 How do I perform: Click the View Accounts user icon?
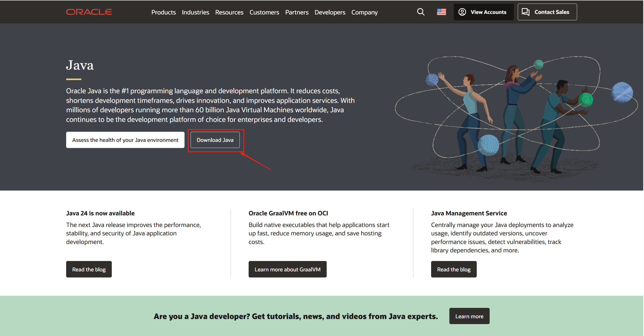(462, 12)
